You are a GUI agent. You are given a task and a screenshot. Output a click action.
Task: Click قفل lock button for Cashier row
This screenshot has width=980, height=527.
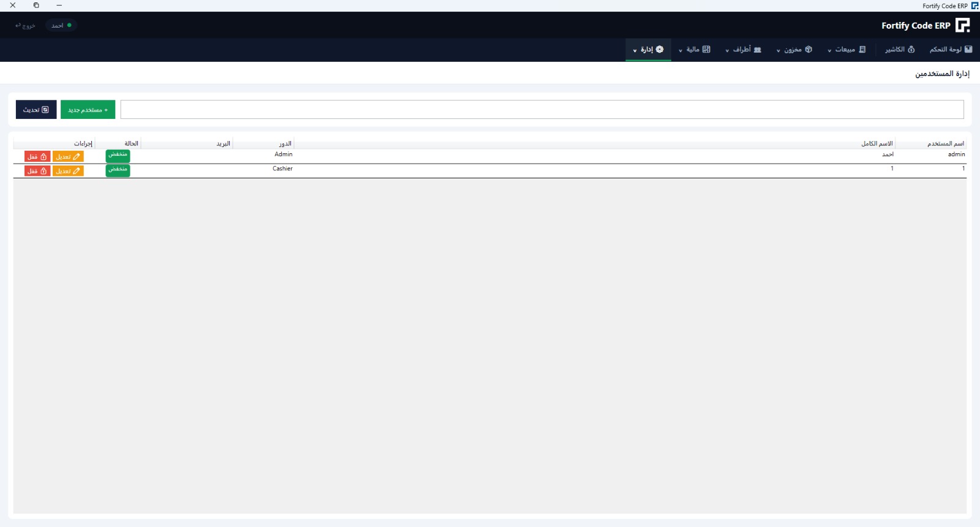37,171
